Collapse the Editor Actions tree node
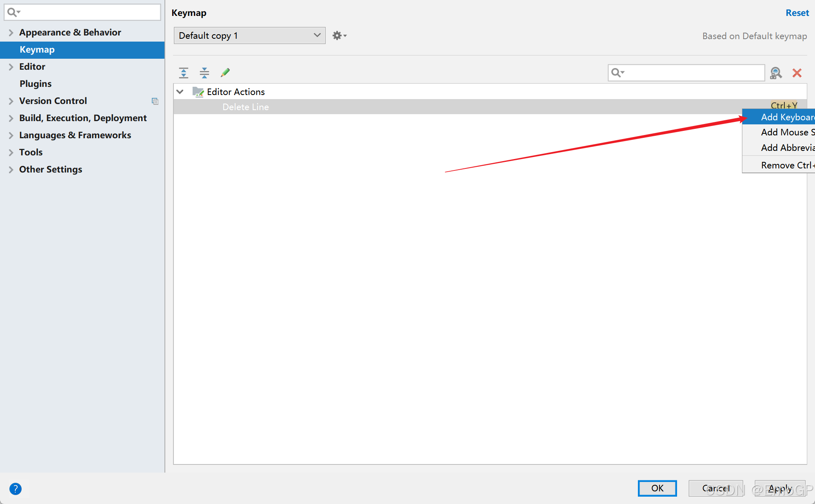Screen dimensions: 815x504 coord(180,92)
